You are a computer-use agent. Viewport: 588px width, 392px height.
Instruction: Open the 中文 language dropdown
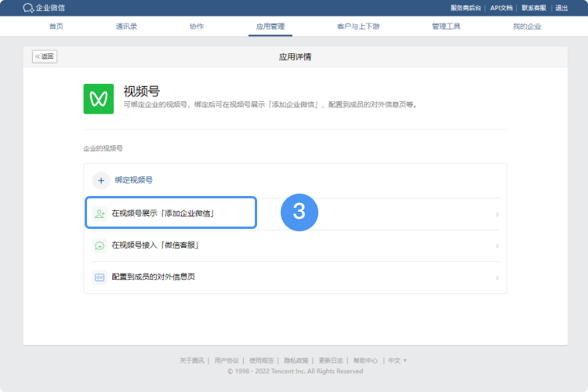(x=397, y=361)
